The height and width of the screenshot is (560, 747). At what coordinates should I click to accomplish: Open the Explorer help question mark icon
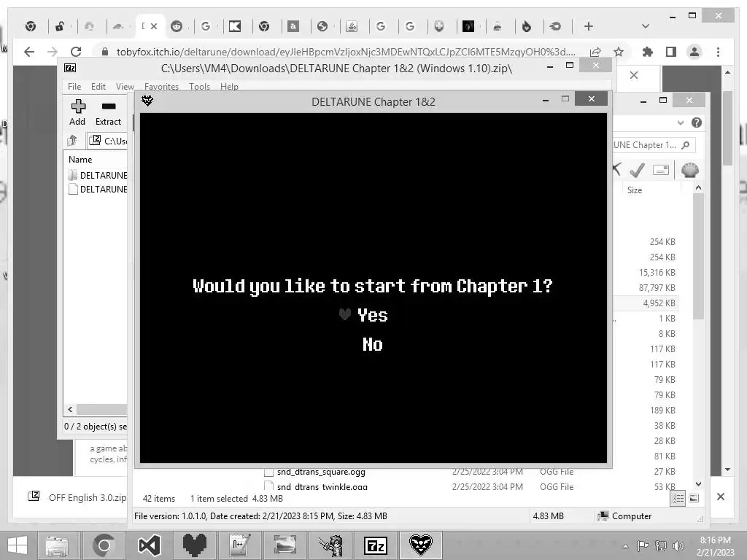697,122
